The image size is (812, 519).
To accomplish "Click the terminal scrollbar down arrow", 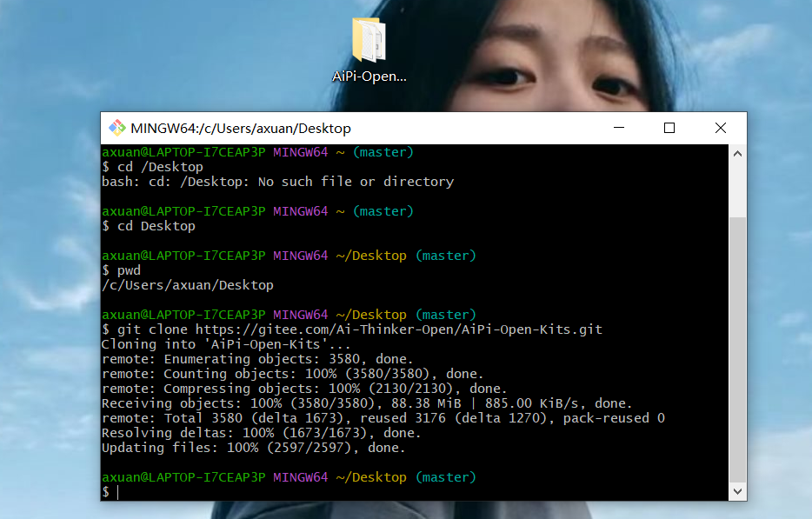I will pos(737,491).
